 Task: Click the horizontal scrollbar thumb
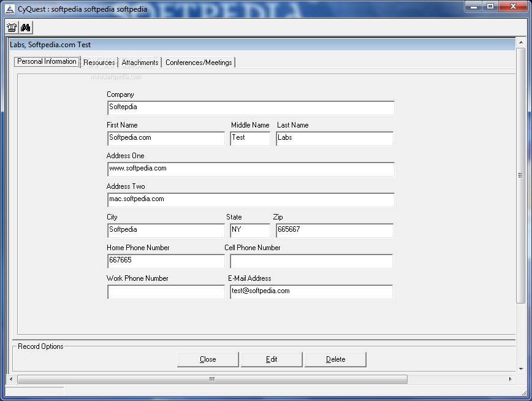click(212, 379)
